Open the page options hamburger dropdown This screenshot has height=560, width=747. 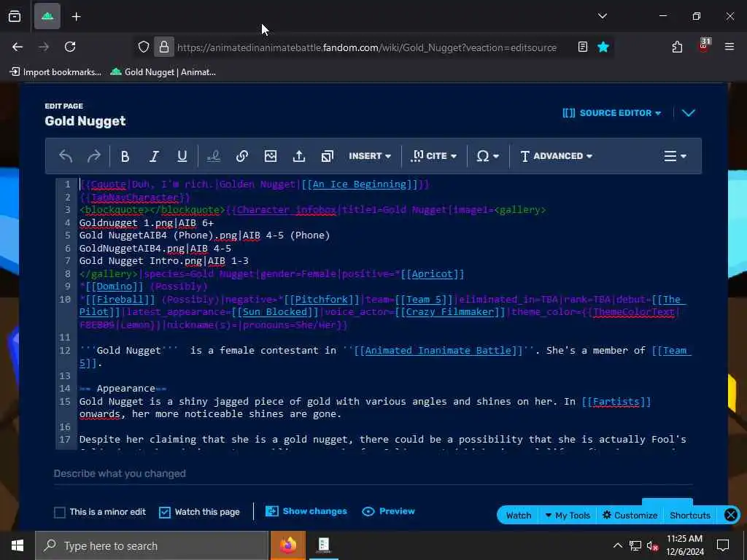coord(675,156)
